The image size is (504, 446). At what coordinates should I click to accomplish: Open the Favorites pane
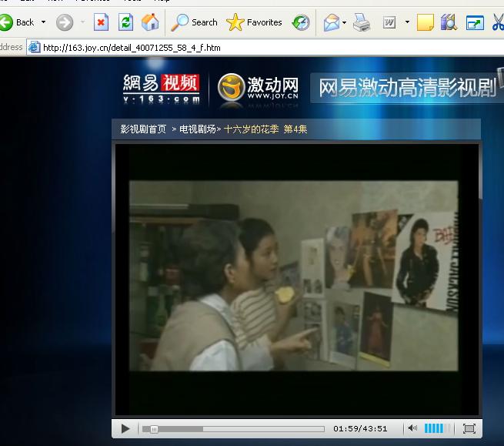tap(254, 22)
